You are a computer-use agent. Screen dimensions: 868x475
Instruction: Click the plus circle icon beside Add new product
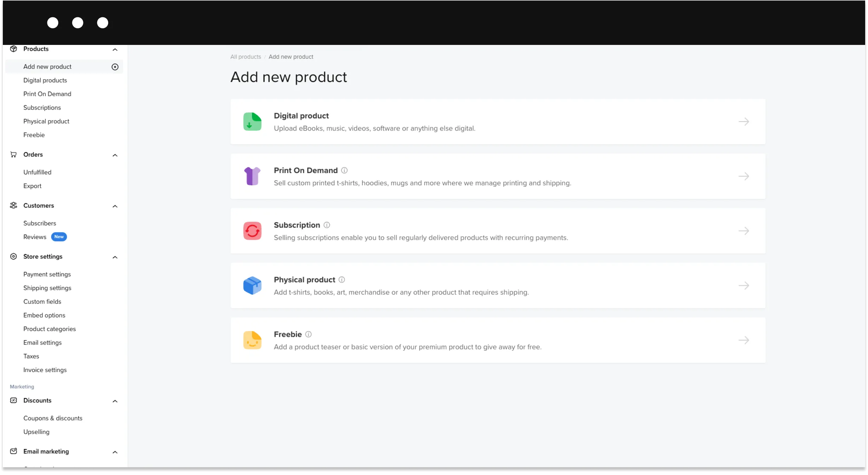coord(115,67)
